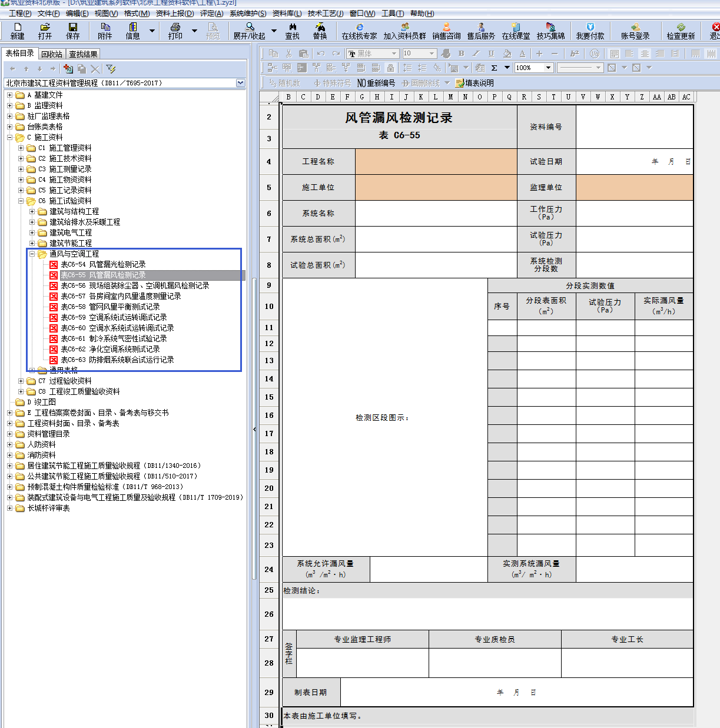This screenshot has height=728, width=720.
Task: Expand the C7 过程验收资料 node
Action: pyautogui.click(x=21, y=381)
